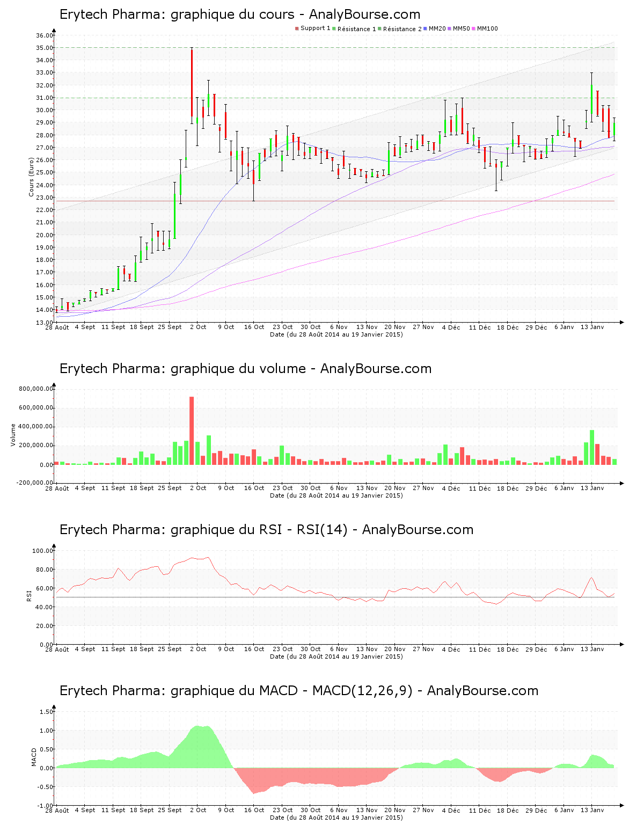Click the 'Cours (Euro)' axis label

(x=31, y=177)
